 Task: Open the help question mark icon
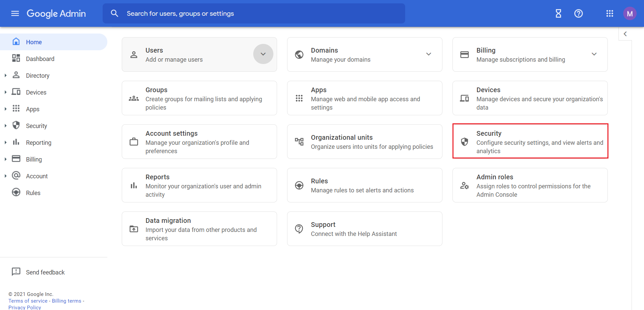pos(579,13)
